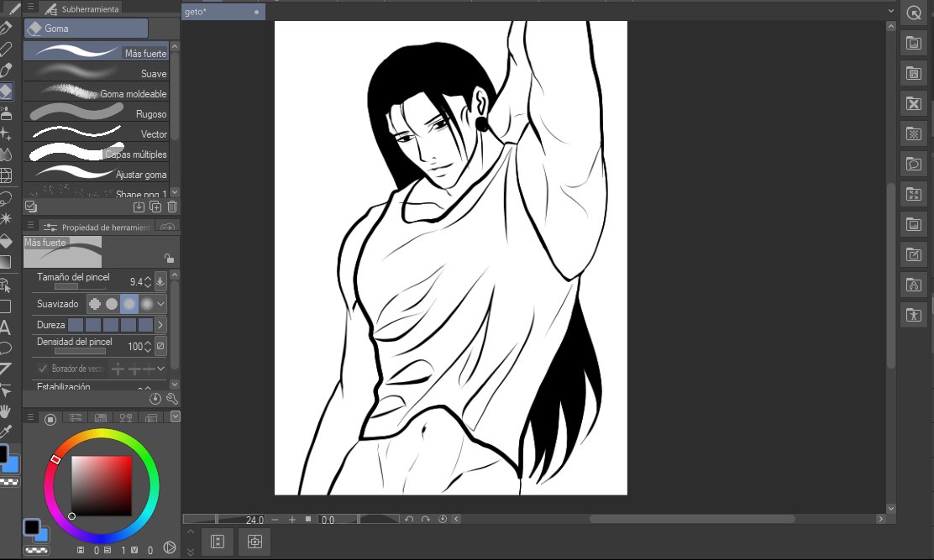Viewport: 934px width, 560px height.
Task: Select the Airbrush tool in the toolbar
Action: tap(6, 113)
